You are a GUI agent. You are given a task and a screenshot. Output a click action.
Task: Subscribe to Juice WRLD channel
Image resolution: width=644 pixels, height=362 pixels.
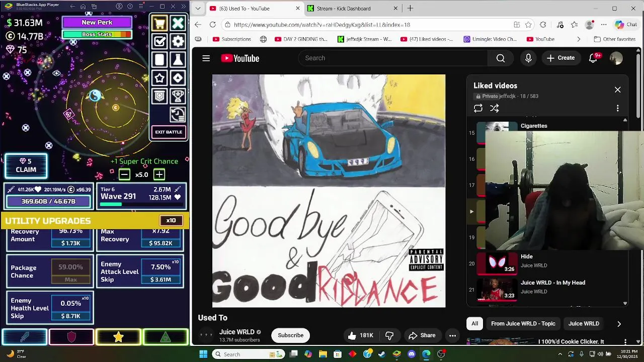[291, 335]
